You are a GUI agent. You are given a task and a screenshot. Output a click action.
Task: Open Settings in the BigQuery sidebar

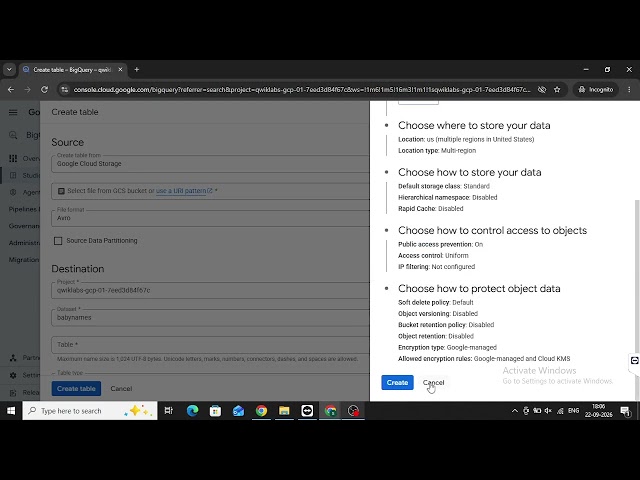coord(24,375)
